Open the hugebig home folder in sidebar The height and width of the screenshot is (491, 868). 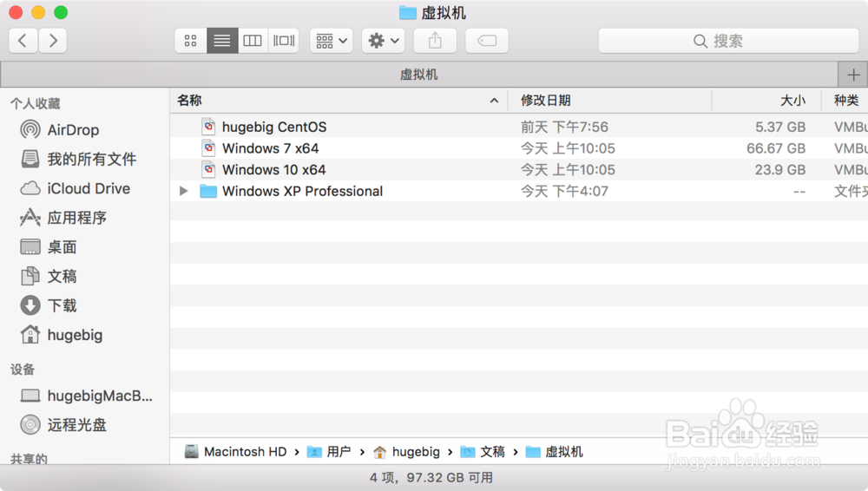(75, 335)
